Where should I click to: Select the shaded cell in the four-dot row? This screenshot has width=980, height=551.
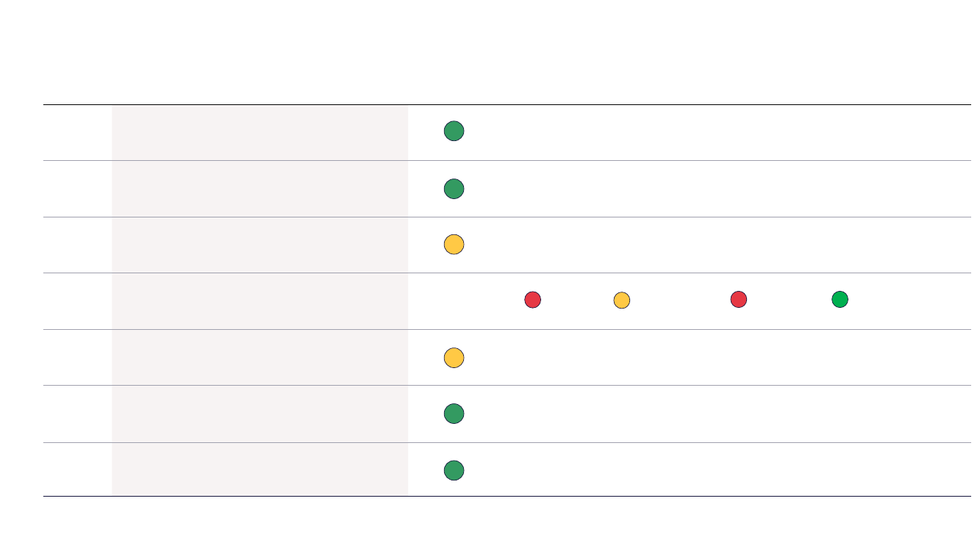point(260,301)
